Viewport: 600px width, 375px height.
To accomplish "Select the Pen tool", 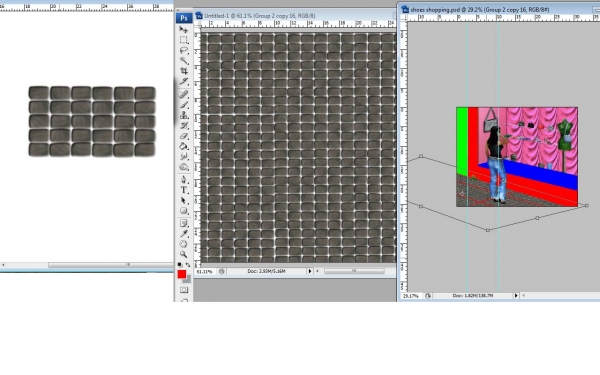I will point(184,179).
